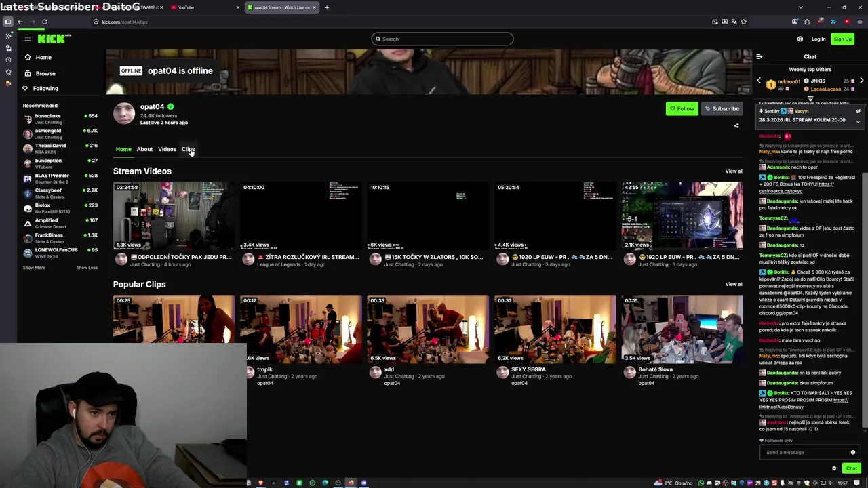Open the 02:24:58 stream video thumbnail

[x=174, y=216]
